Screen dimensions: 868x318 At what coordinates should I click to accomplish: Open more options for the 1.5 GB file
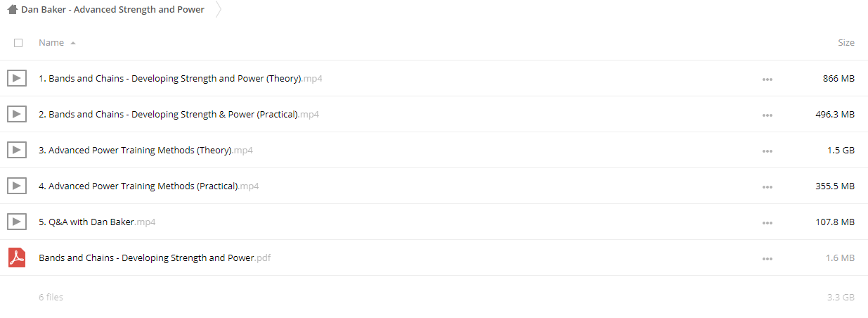(767, 151)
